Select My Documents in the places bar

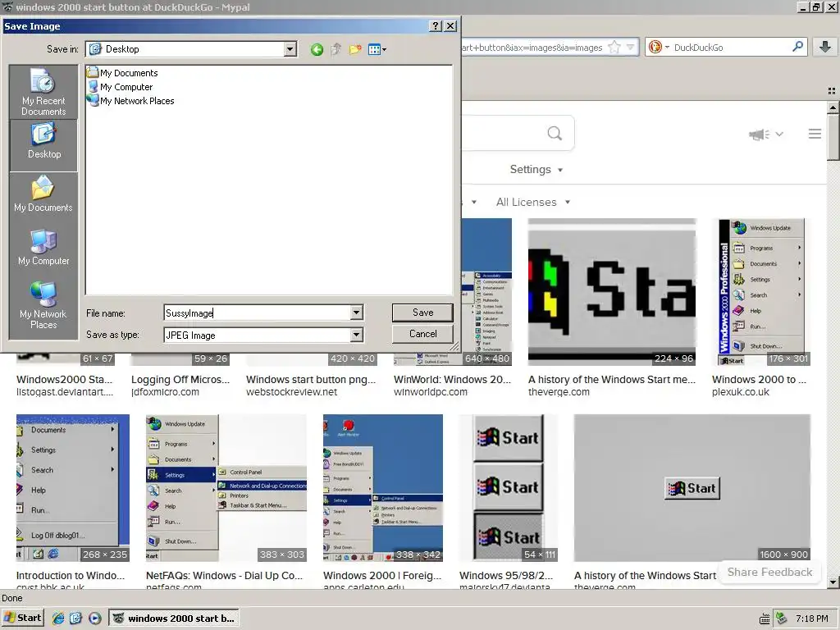tap(43, 194)
